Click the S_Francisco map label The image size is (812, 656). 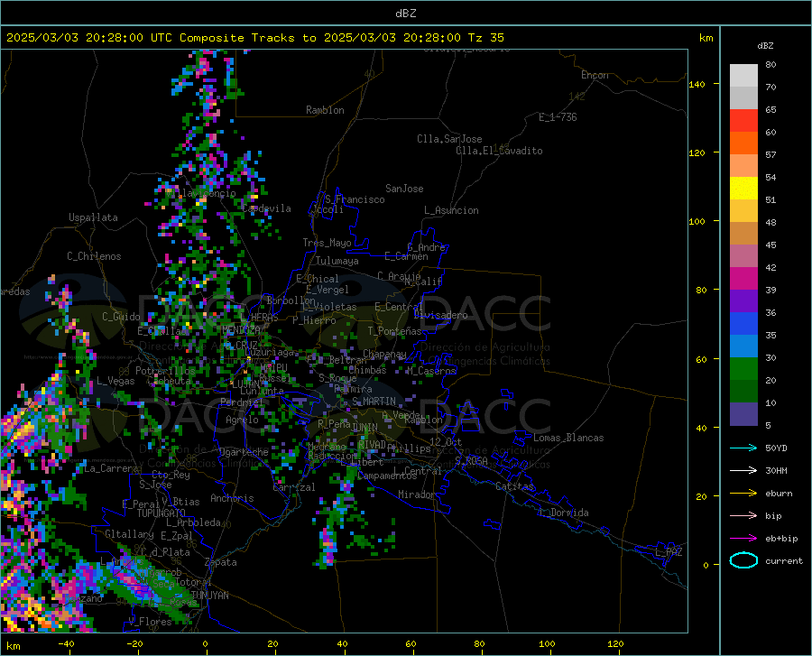355,199
